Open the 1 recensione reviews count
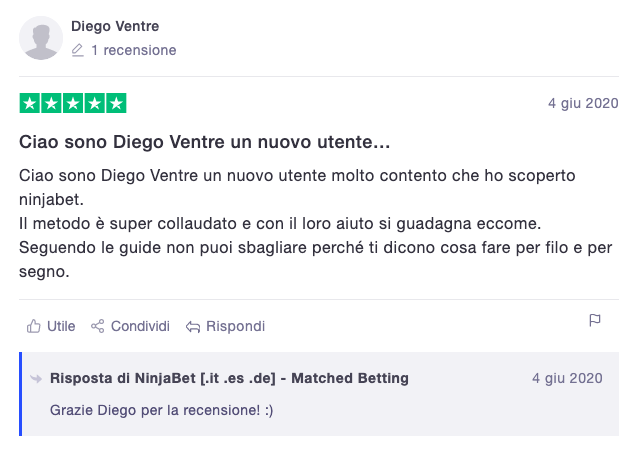 pyautogui.click(x=134, y=50)
